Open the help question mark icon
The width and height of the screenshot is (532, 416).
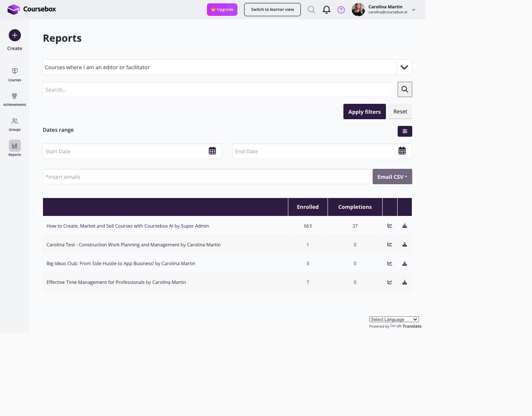point(341,10)
